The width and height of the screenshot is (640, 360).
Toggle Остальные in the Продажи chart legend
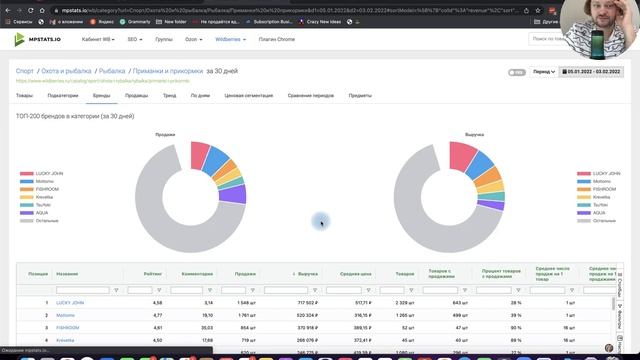tap(39, 221)
